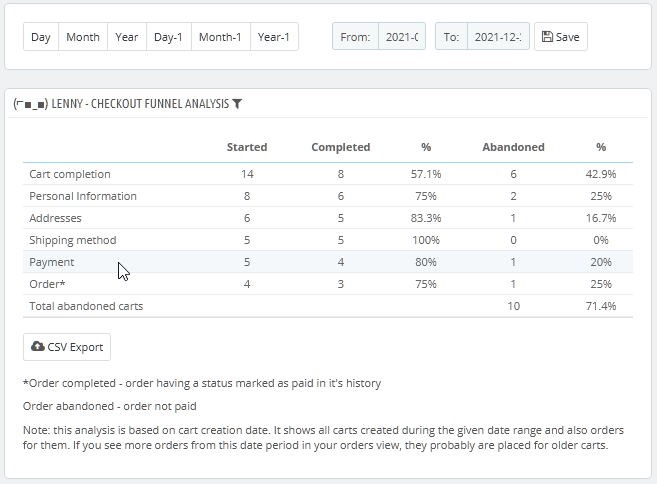Click the Abandoned column header
The height and width of the screenshot is (484, 657).
point(513,147)
